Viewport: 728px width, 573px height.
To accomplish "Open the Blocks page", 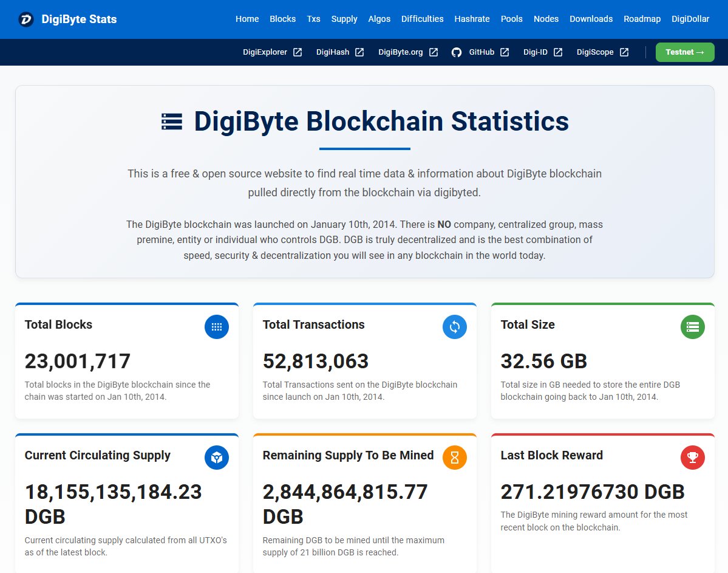I will tap(283, 19).
